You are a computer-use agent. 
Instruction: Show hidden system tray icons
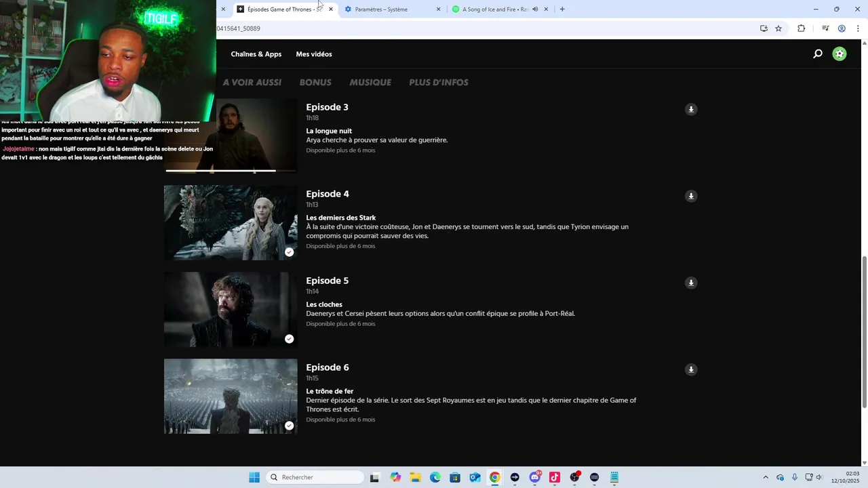pyautogui.click(x=766, y=477)
